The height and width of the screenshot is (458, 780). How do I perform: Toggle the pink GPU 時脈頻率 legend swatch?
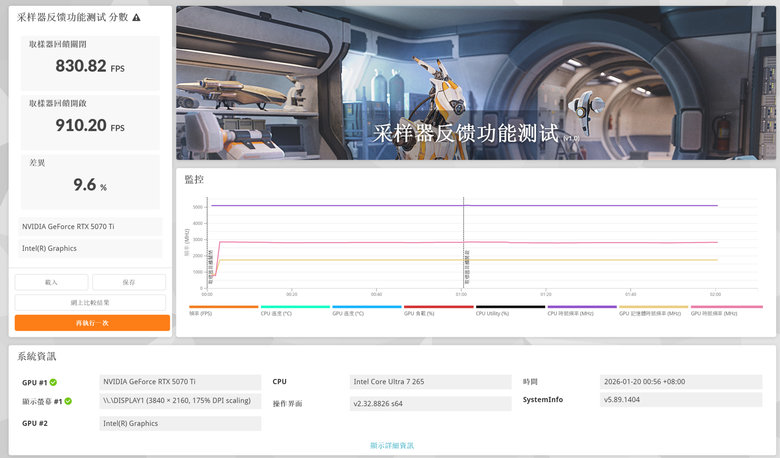pos(726,307)
